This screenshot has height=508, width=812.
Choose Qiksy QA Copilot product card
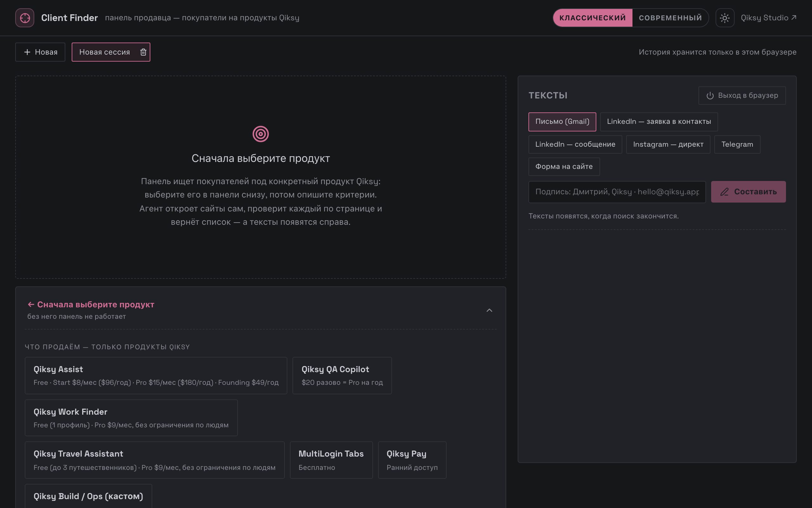[x=342, y=376]
